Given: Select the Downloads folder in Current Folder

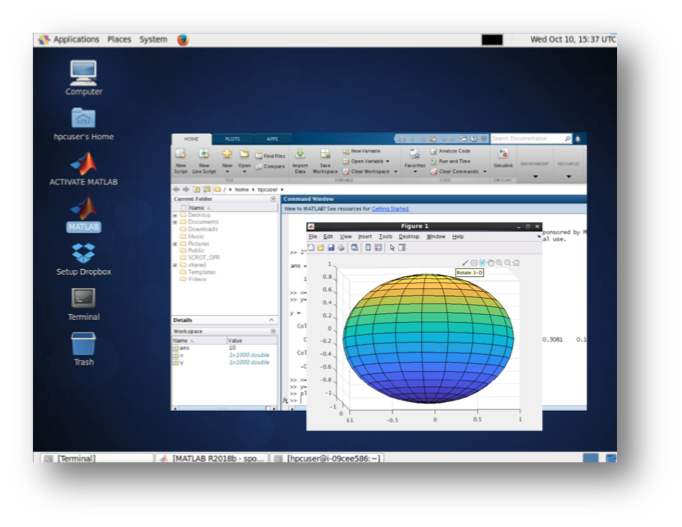Looking at the screenshot, I should click(x=199, y=229).
